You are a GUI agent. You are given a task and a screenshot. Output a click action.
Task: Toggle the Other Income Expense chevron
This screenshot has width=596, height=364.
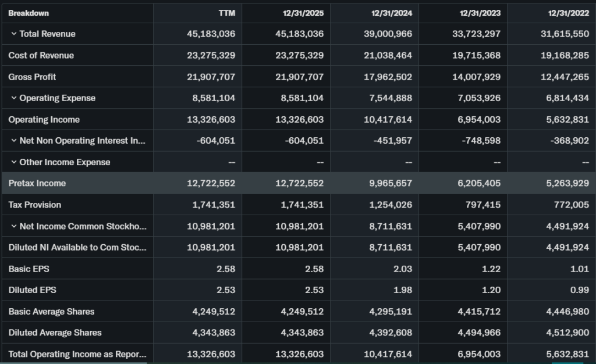[x=14, y=162]
